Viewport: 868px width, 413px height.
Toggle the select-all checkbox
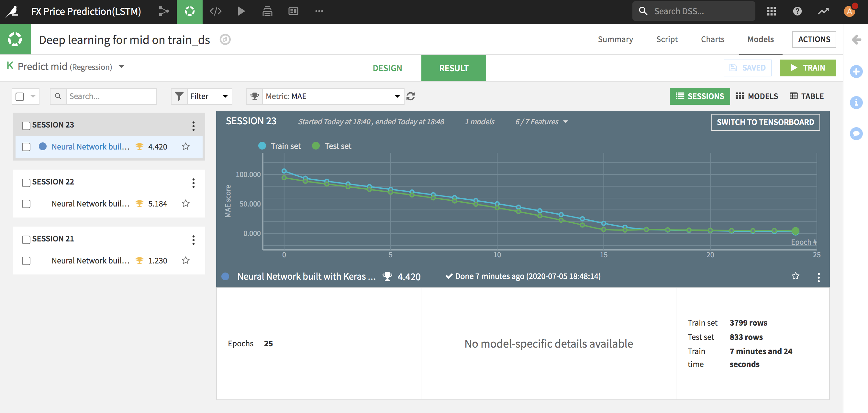[x=20, y=97]
